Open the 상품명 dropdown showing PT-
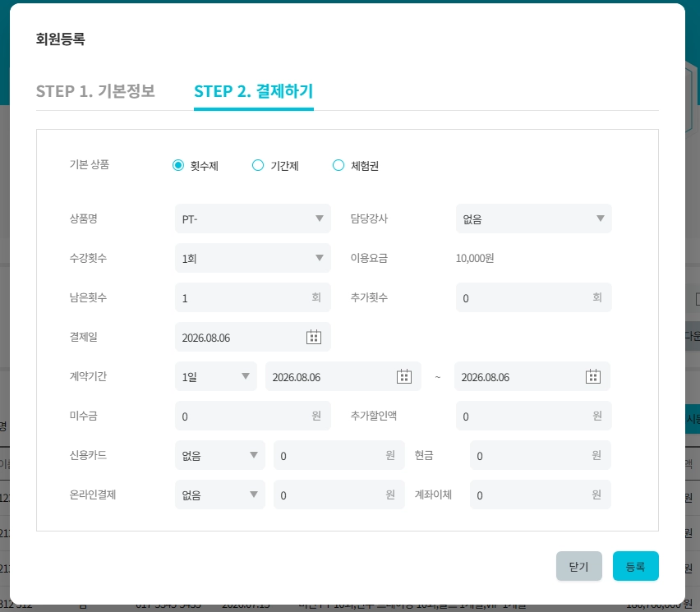This screenshot has height=612, width=700. point(253,219)
